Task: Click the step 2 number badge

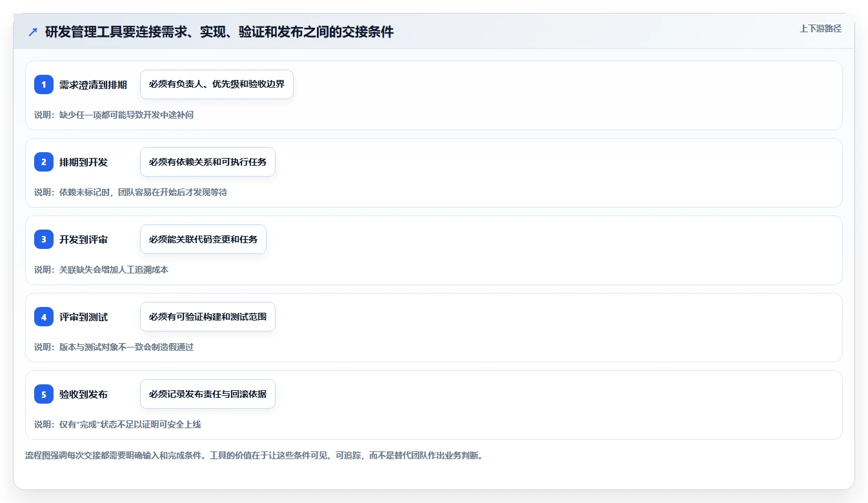Action: [x=44, y=162]
